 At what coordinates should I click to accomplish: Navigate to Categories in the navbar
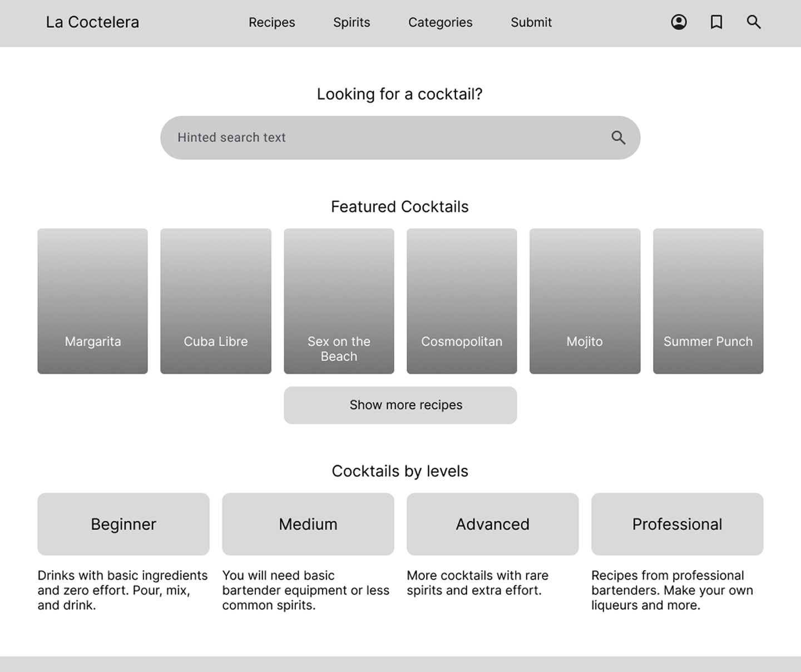(x=440, y=22)
